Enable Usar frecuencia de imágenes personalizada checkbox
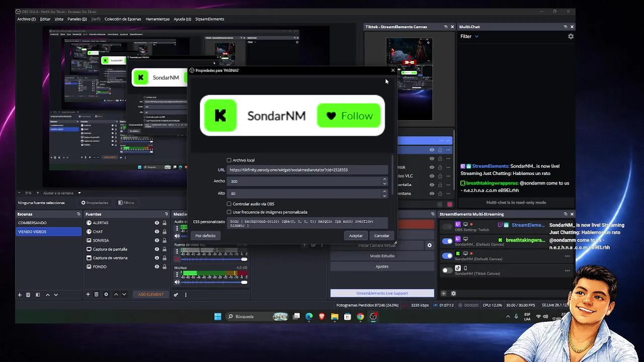The image size is (644, 362). coord(229,212)
